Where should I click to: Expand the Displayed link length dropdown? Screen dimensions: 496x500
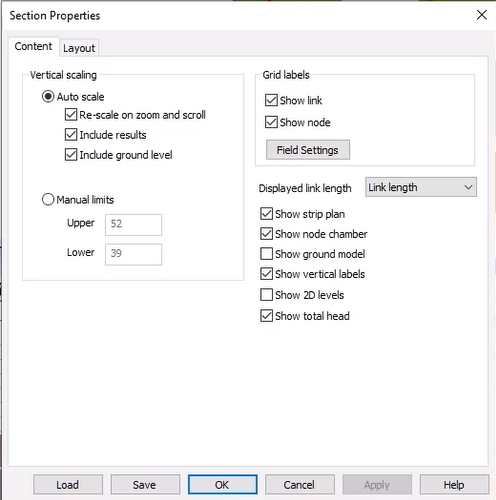pyautogui.click(x=421, y=187)
